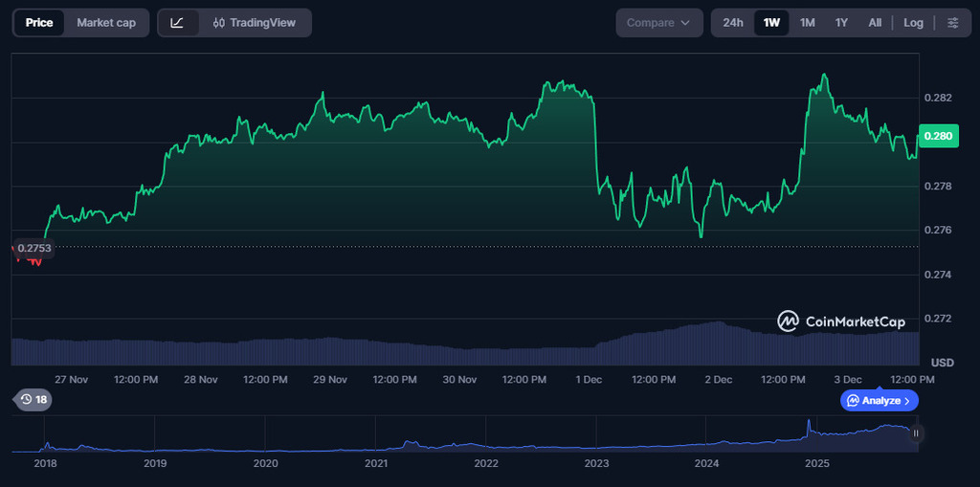The image size is (980, 487).
Task: Select the line chart view icon
Action: 178,23
